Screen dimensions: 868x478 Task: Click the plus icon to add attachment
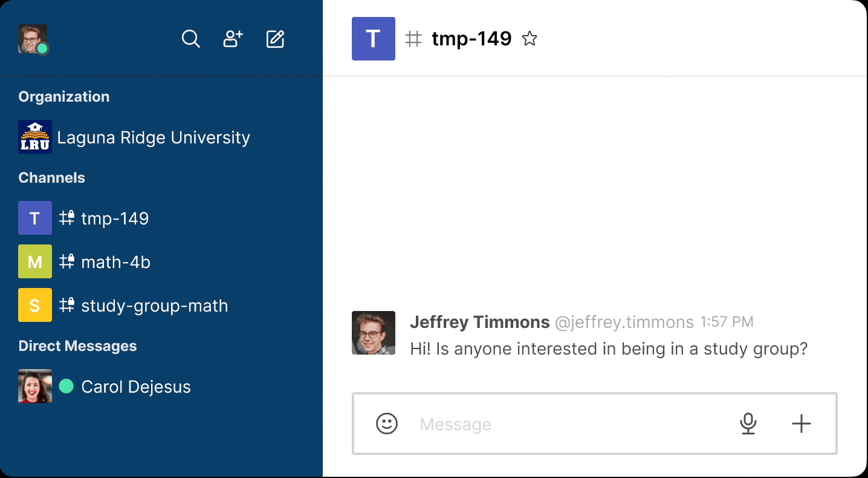coord(801,424)
